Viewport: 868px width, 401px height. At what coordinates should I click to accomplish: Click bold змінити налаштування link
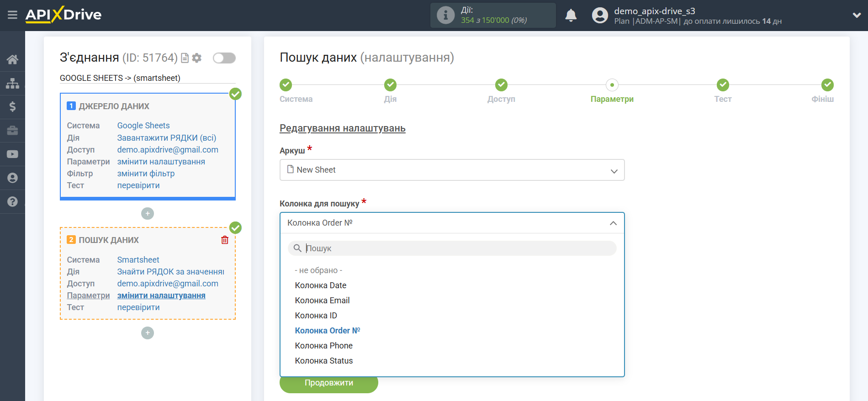pyautogui.click(x=161, y=295)
